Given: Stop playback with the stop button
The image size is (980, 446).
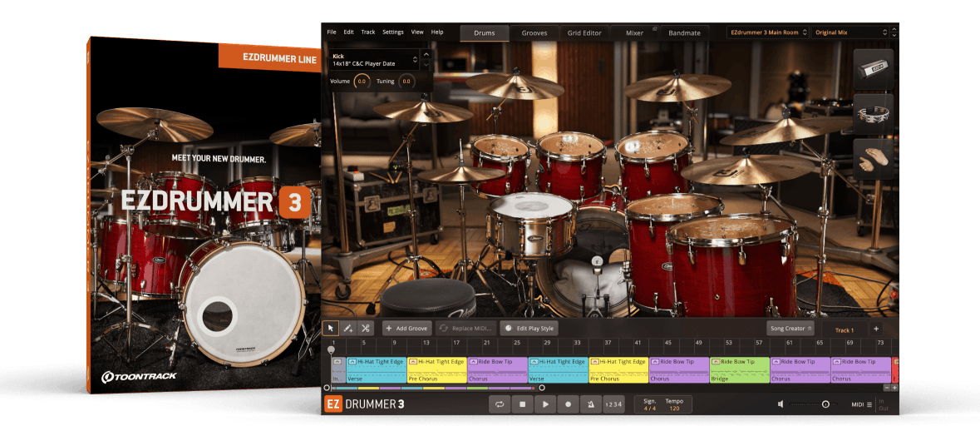Looking at the screenshot, I should click(523, 404).
